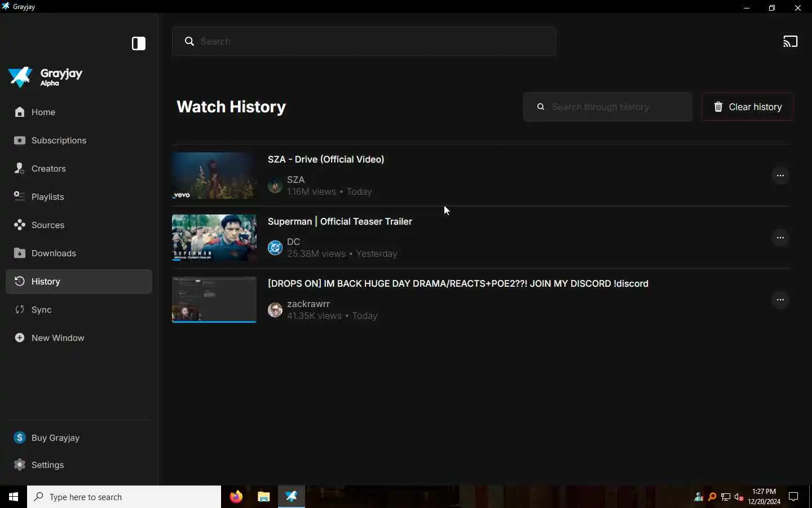This screenshot has width=812, height=508.
Task: Click the Clear history button
Action: pyautogui.click(x=748, y=107)
